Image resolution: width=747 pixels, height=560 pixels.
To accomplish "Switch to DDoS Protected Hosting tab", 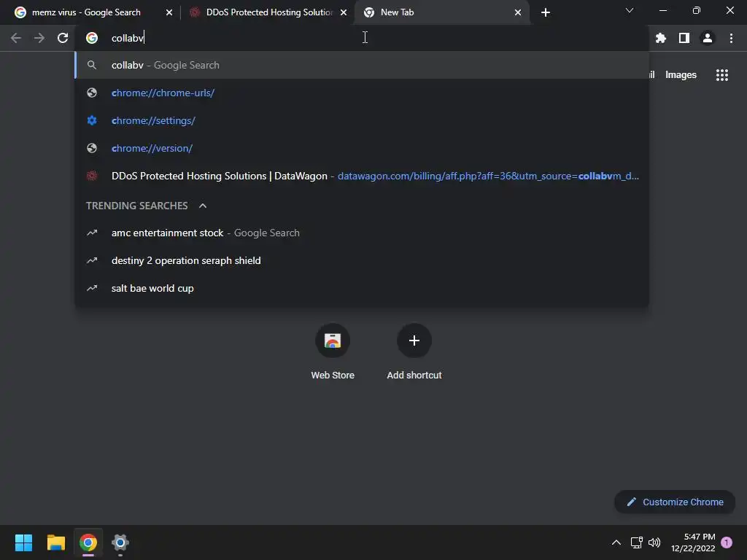I will click(x=269, y=12).
